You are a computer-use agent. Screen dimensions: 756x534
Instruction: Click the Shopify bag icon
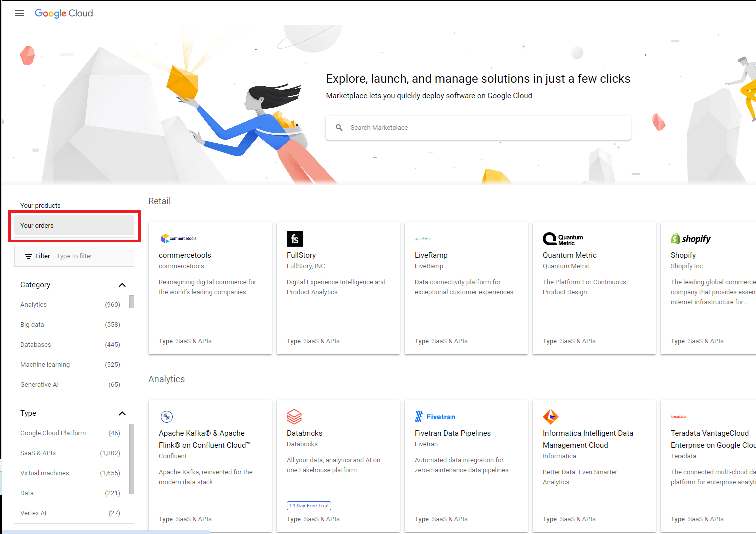[x=676, y=239]
